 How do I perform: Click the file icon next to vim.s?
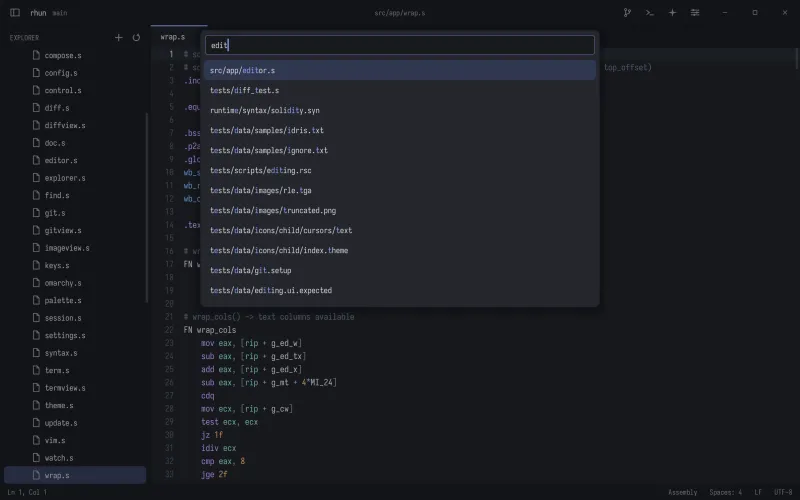pos(36,440)
